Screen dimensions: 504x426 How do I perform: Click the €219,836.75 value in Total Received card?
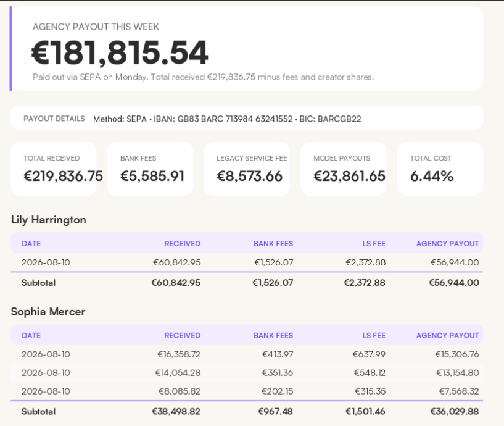point(63,176)
